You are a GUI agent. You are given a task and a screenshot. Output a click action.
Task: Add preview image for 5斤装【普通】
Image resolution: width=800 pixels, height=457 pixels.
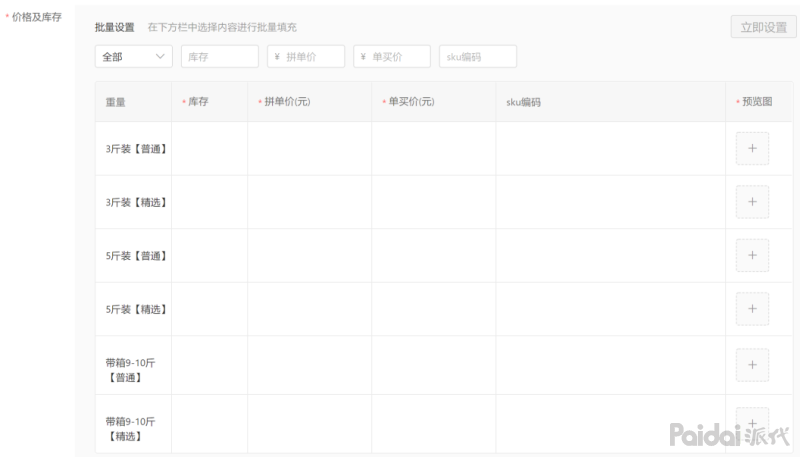click(752, 256)
